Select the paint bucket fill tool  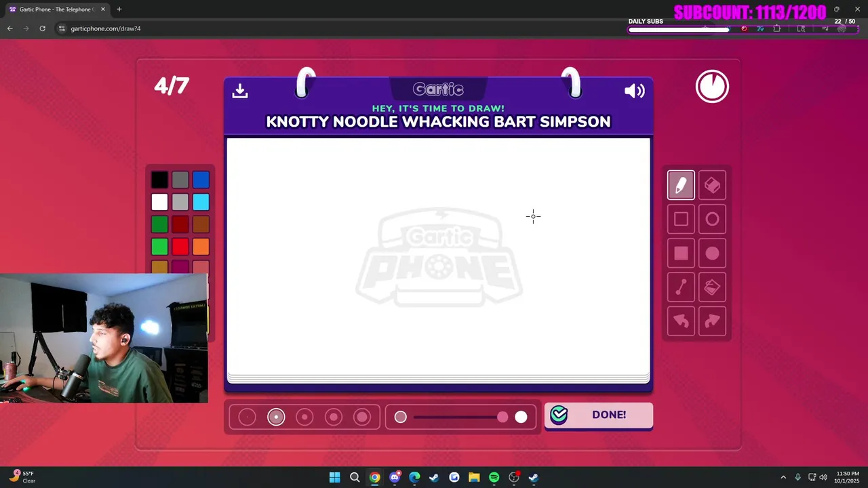click(712, 287)
